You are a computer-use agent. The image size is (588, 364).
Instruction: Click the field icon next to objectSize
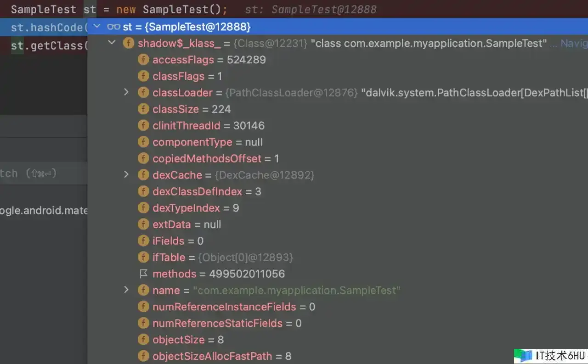(x=144, y=340)
